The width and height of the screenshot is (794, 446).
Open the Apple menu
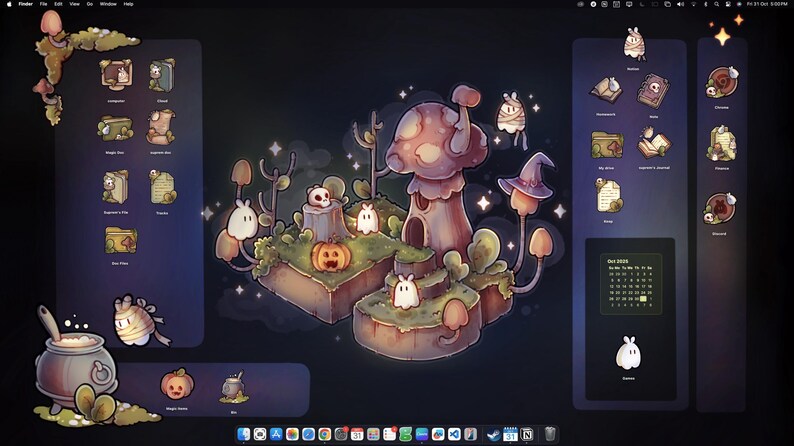pos(9,4)
